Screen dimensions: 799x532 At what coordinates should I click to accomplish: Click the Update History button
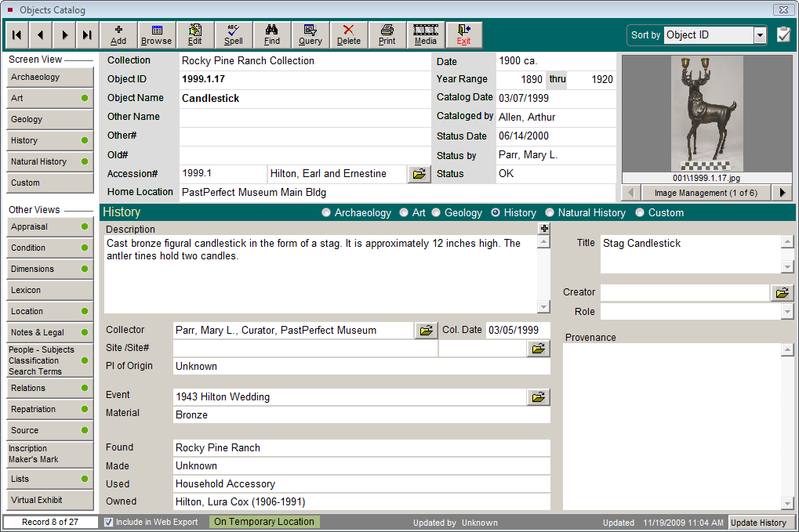[x=758, y=522]
